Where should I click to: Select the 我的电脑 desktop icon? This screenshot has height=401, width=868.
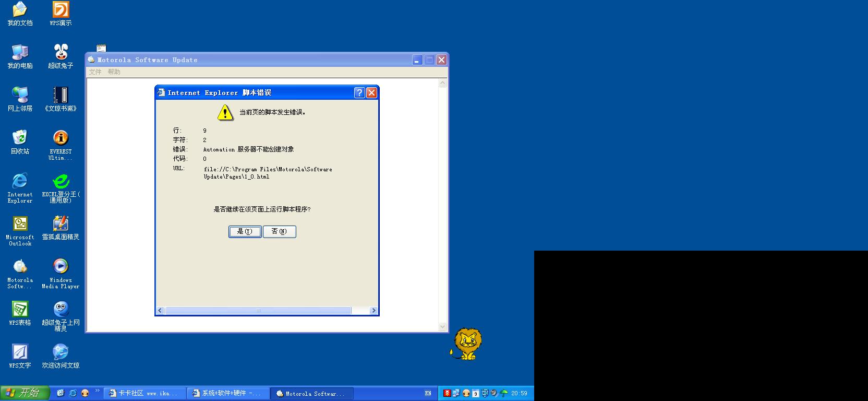pos(20,57)
